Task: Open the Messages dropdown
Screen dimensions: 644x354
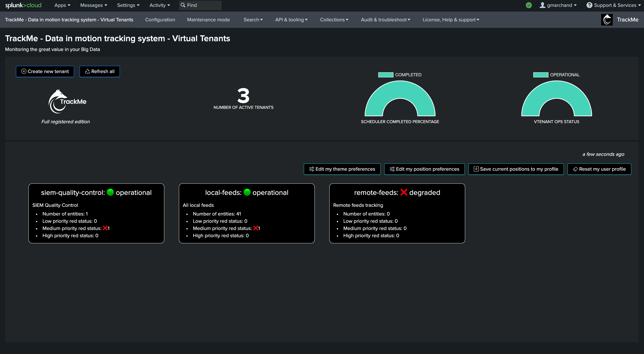Action: (x=93, y=5)
